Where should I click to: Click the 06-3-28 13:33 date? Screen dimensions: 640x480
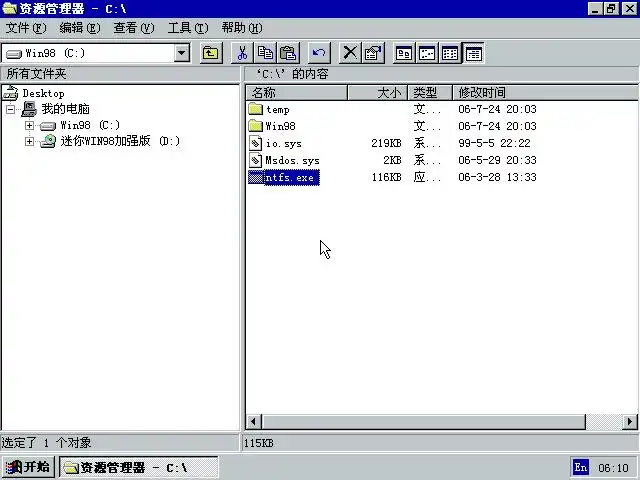pyautogui.click(x=497, y=177)
